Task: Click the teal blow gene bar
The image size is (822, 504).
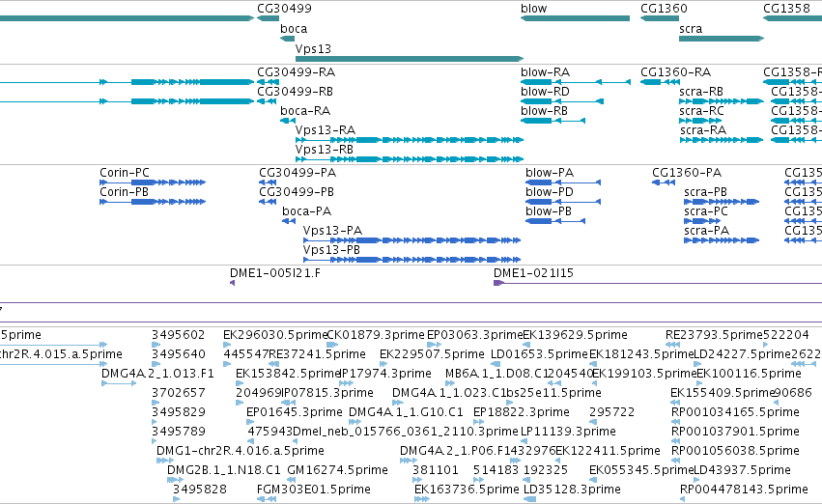Action: coord(575,18)
